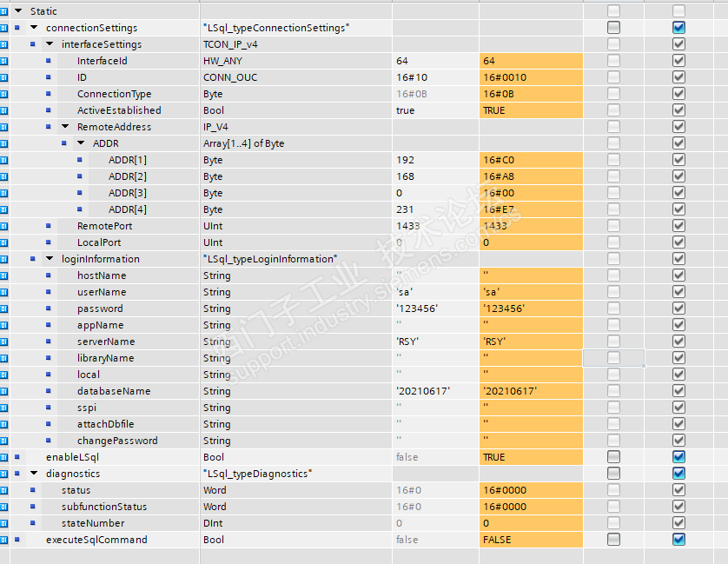Click the blue icon beside enableLSql
Image resolution: width=728 pixels, height=564 pixels.
[17, 457]
